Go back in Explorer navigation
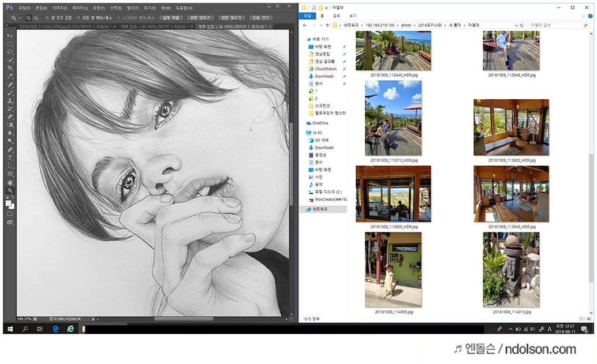 coord(305,25)
